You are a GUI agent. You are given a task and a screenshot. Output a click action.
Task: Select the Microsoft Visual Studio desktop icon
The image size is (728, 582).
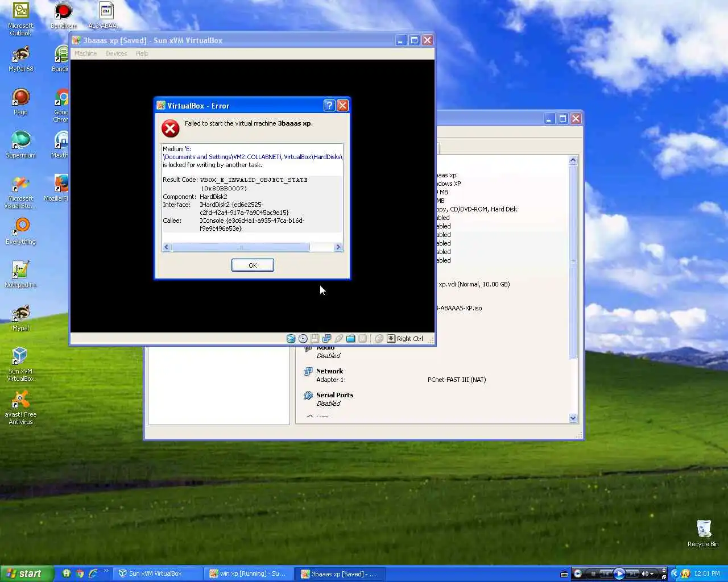[20, 192]
